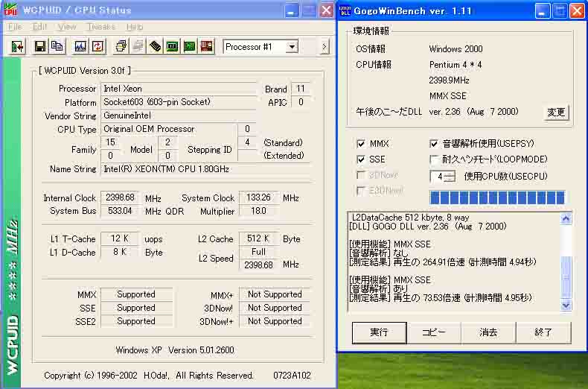The width and height of the screenshot is (588, 389).
Task: Toggle the 音響解析使用(USEPSY) checkbox
Action: point(434,144)
